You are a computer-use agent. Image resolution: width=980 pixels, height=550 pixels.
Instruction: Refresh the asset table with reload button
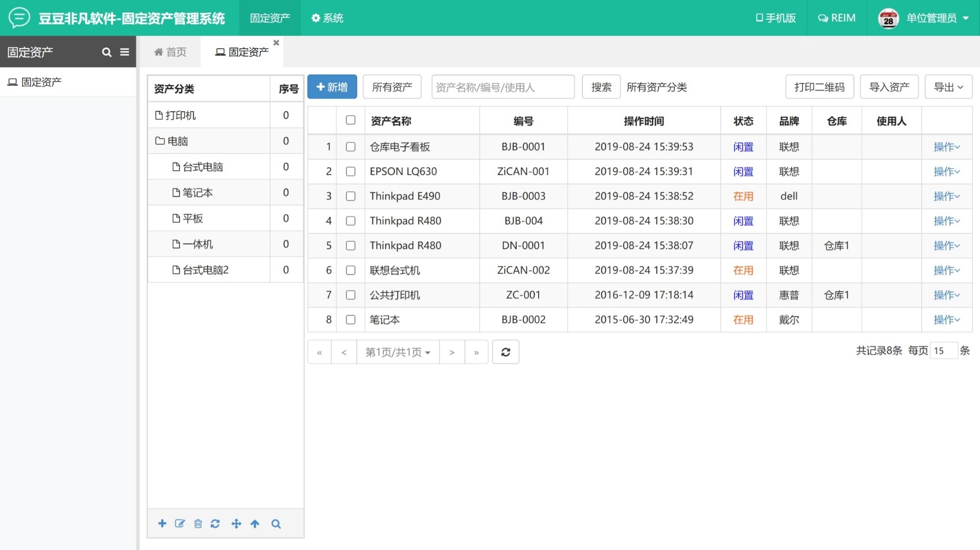[x=505, y=352]
